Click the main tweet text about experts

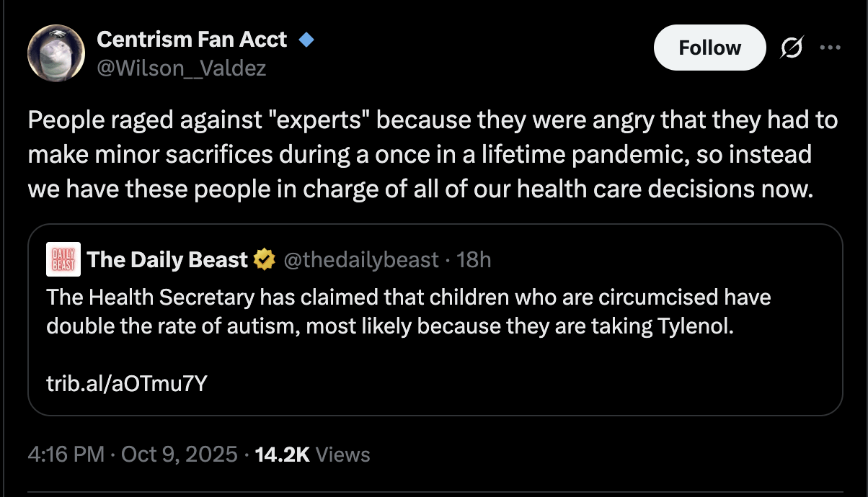click(x=433, y=155)
